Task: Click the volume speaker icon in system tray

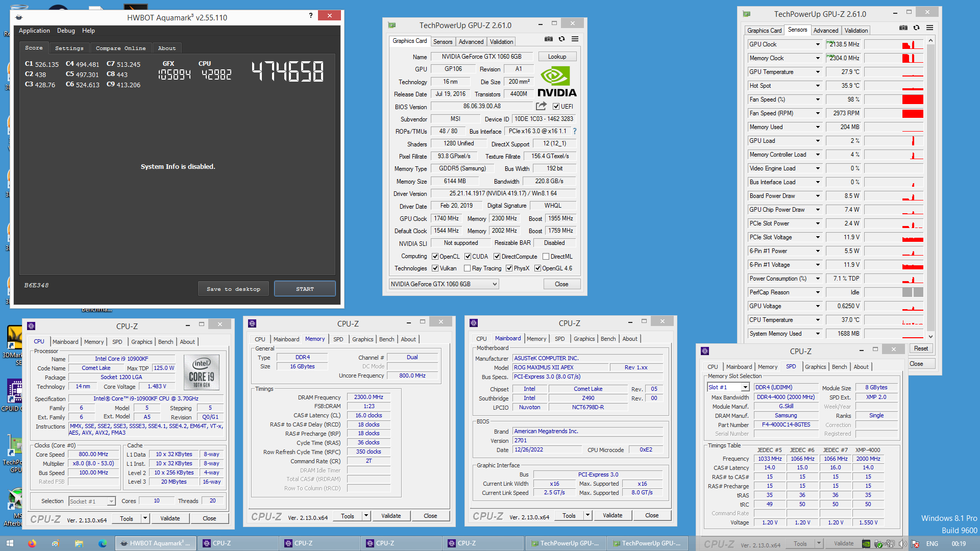Action: click(x=902, y=544)
